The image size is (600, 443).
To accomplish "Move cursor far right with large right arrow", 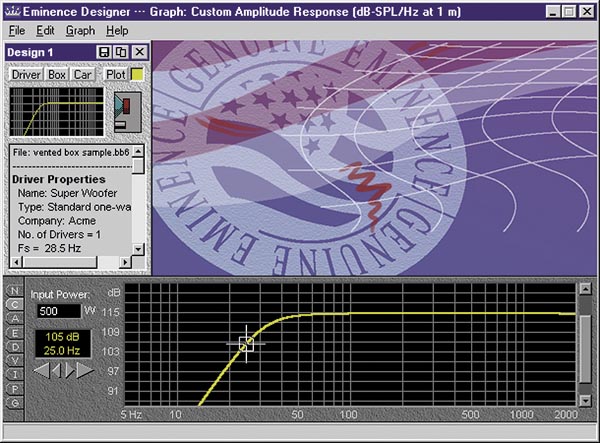I will click(85, 370).
